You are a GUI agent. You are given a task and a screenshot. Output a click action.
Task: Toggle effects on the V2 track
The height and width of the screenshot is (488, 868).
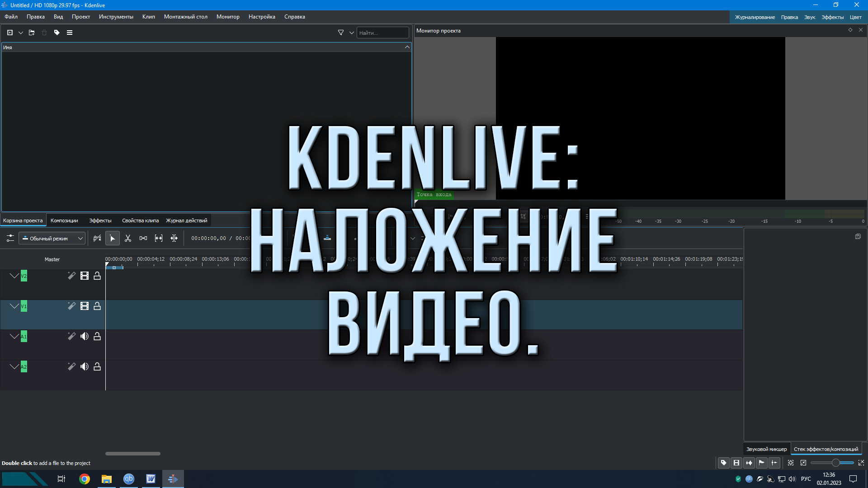point(71,276)
